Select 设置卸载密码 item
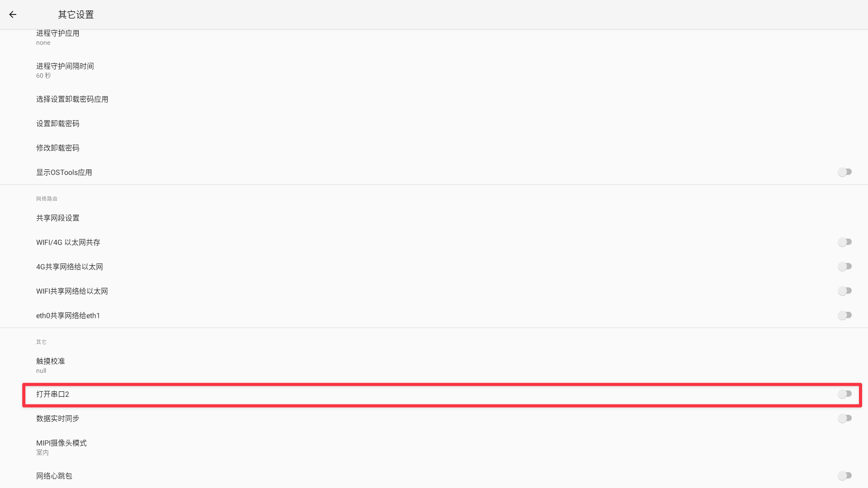Screen dimensions: 868x488 click(58, 124)
